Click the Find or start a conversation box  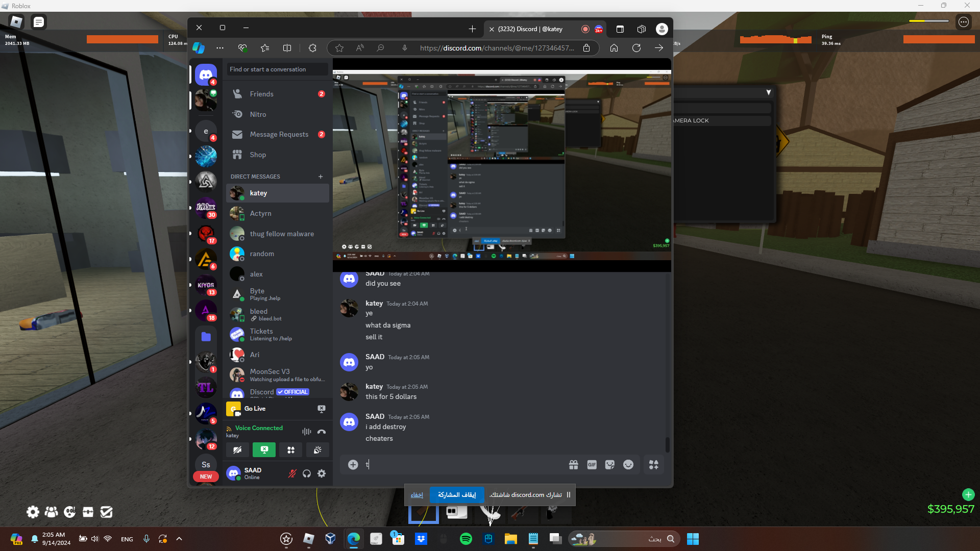(x=277, y=69)
